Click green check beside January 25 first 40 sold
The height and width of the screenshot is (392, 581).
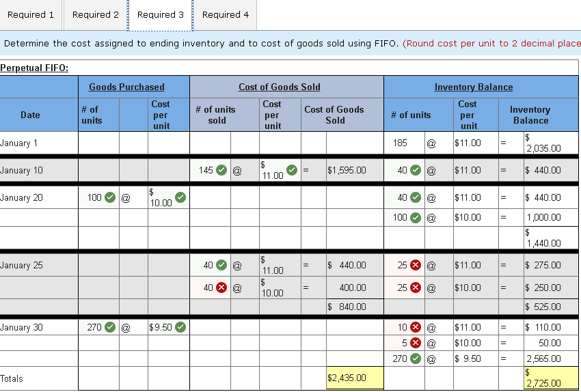[221, 266]
